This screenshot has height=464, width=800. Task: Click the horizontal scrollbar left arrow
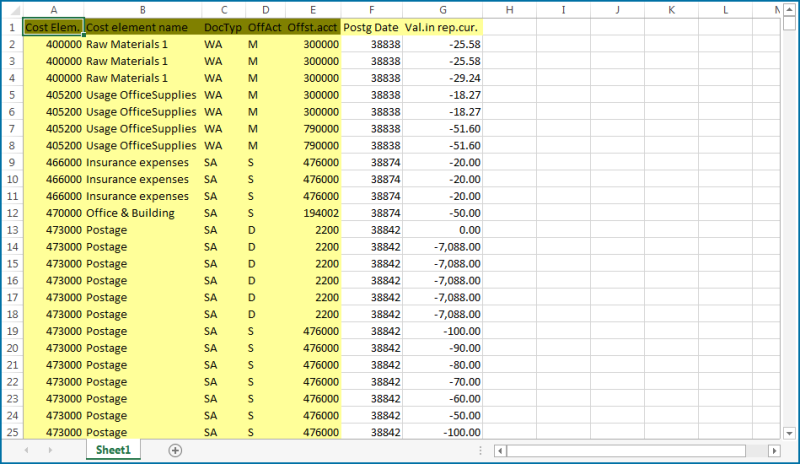[x=498, y=451]
